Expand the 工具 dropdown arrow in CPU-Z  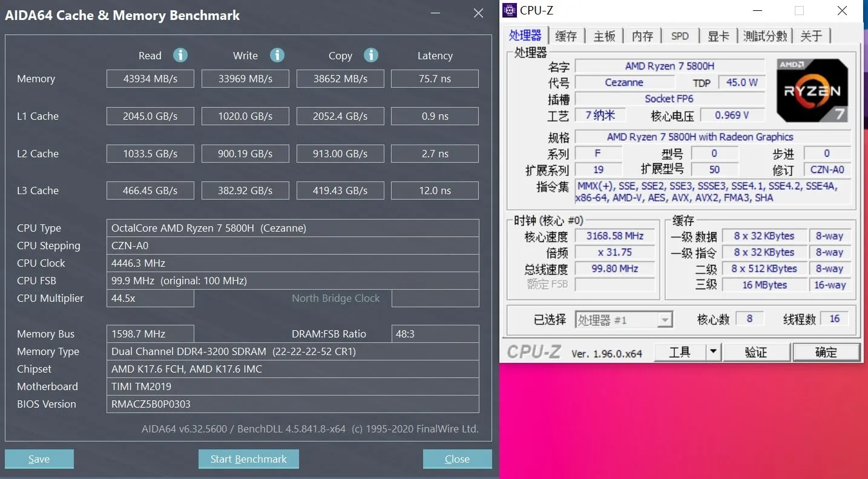pyautogui.click(x=713, y=351)
